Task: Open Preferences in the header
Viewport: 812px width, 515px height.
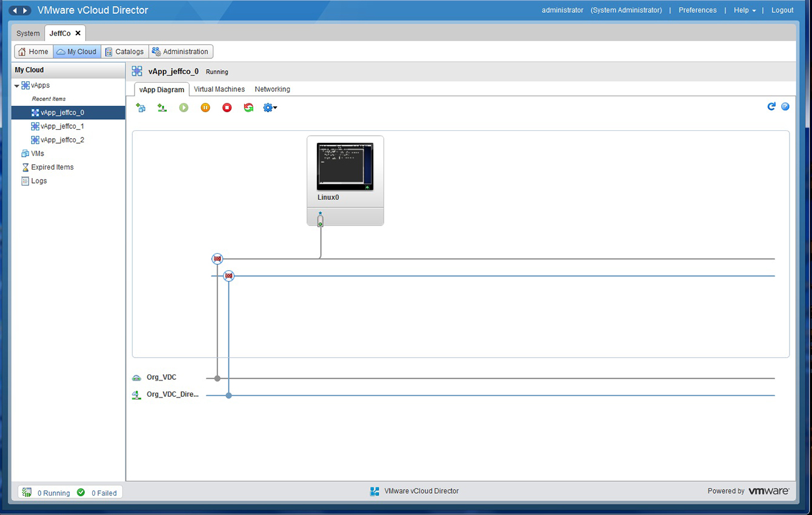Action: tap(697, 10)
